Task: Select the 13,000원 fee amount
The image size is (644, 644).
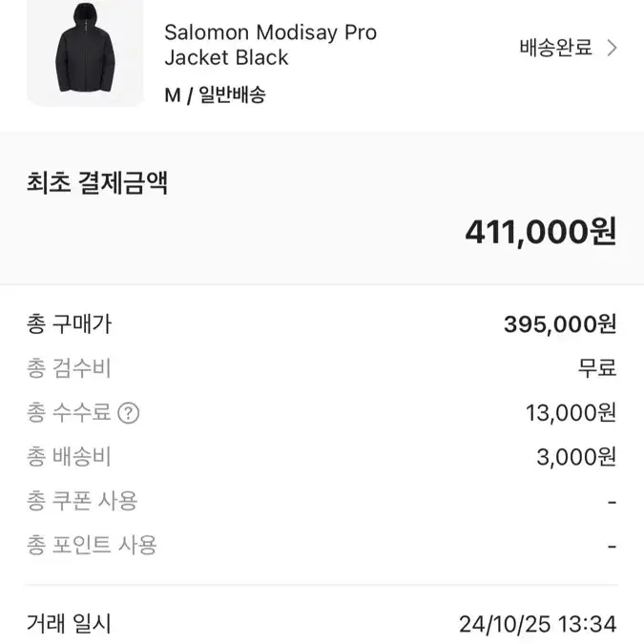Action: pos(571,413)
